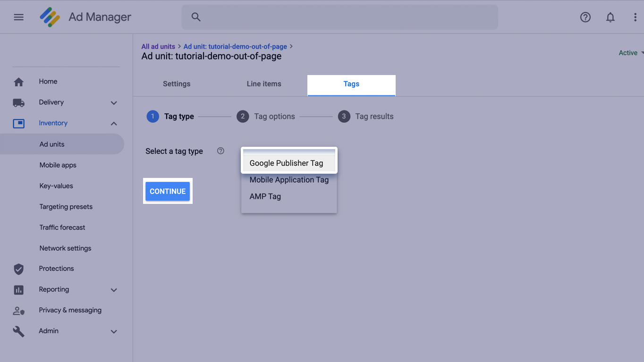The width and height of the screenshot is (644, 362).
Task: Select AMP Tag option
Action: [289, 196]
